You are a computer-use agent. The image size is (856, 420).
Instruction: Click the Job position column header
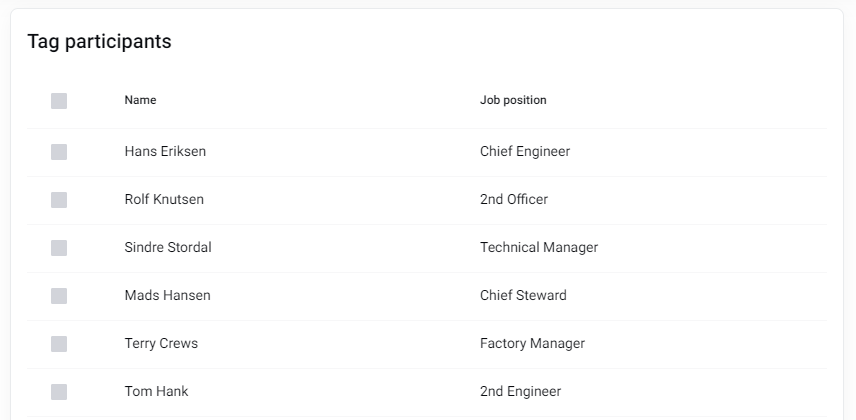pos(513,100)
